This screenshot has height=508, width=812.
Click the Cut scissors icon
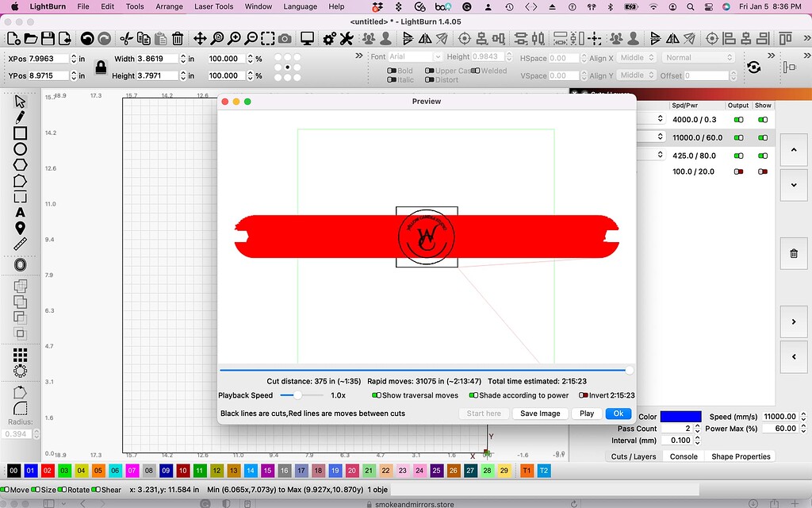point(126,38)
